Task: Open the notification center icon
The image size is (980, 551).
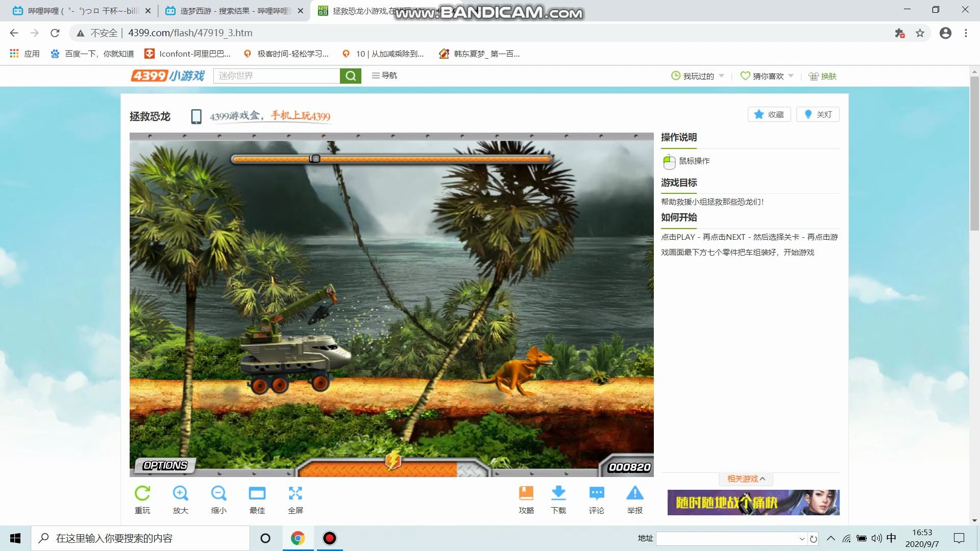Action: tap(959, 538)
